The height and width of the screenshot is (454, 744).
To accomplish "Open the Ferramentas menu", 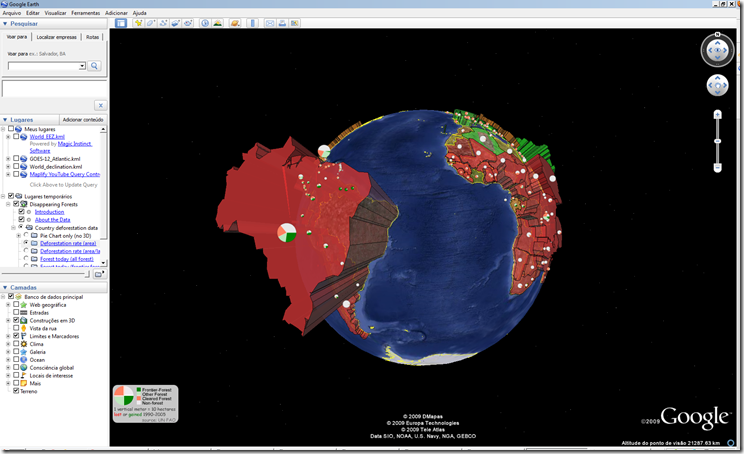I will [86, 13].
